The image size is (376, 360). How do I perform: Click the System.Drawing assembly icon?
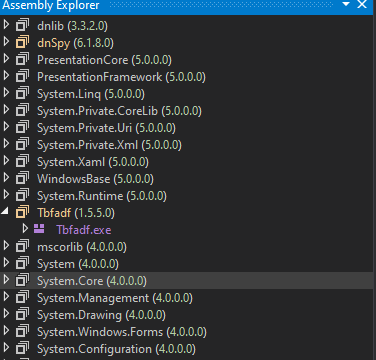point(22,315)
